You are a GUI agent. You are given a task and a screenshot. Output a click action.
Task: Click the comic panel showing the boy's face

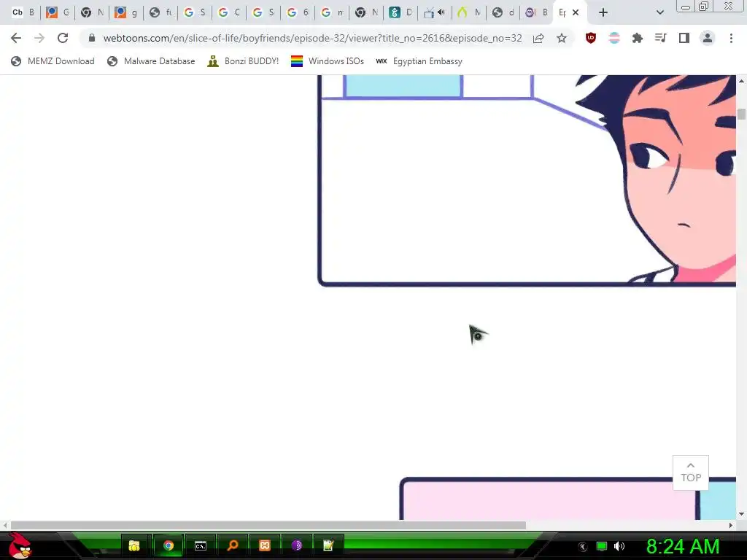527,181
